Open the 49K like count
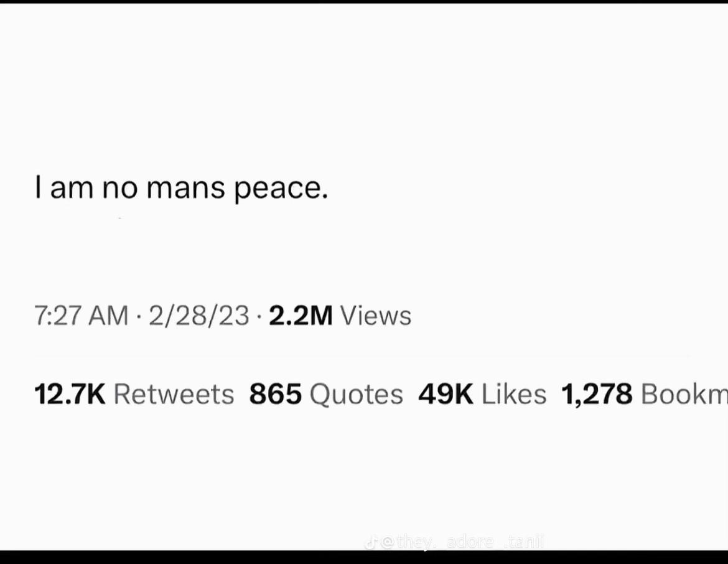The width and height of the screenshot is (728, 564). pos(446,394)
